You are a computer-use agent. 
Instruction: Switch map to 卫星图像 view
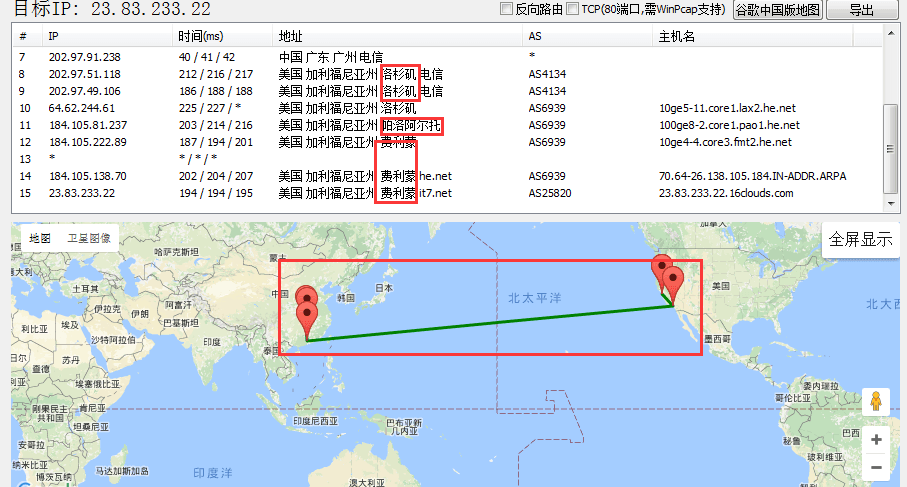tap(89, 239)
